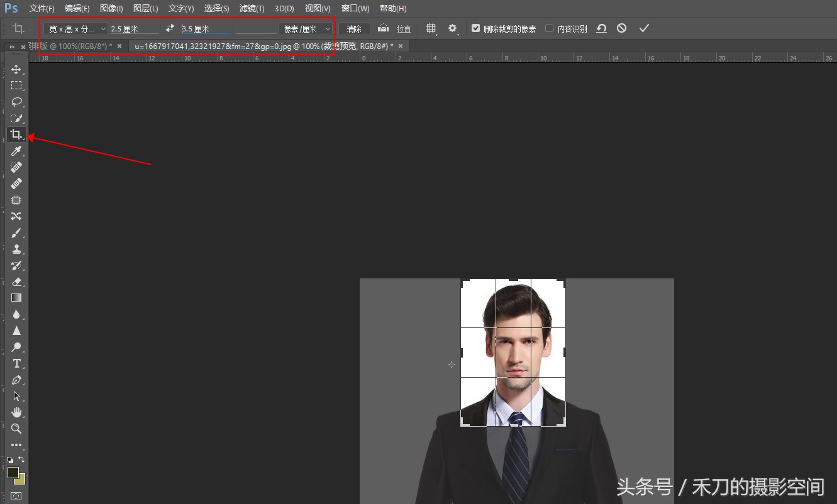Viewport: 837px width, 504px height.
Task: Click the 清除 button
Action: click(354, 29)
